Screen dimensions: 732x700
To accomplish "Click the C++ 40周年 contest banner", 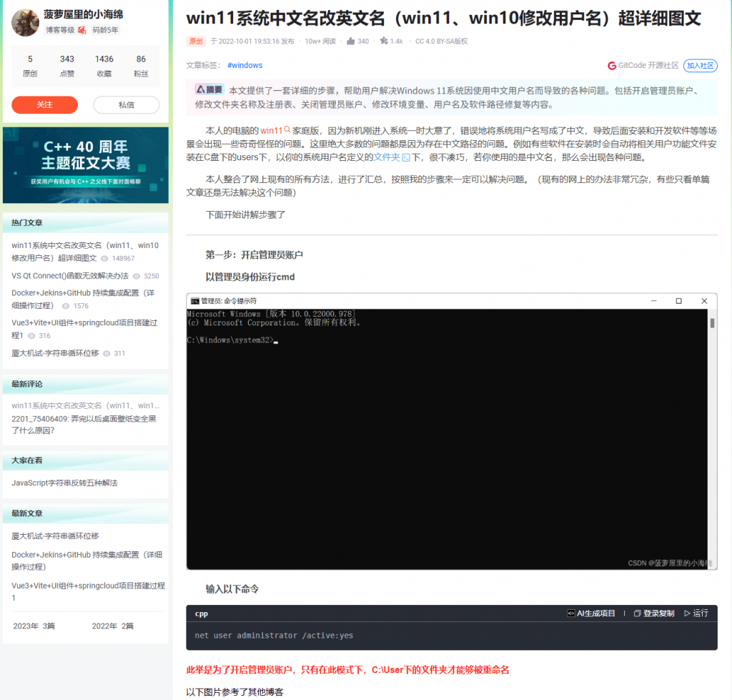I will tap(86, 165).
